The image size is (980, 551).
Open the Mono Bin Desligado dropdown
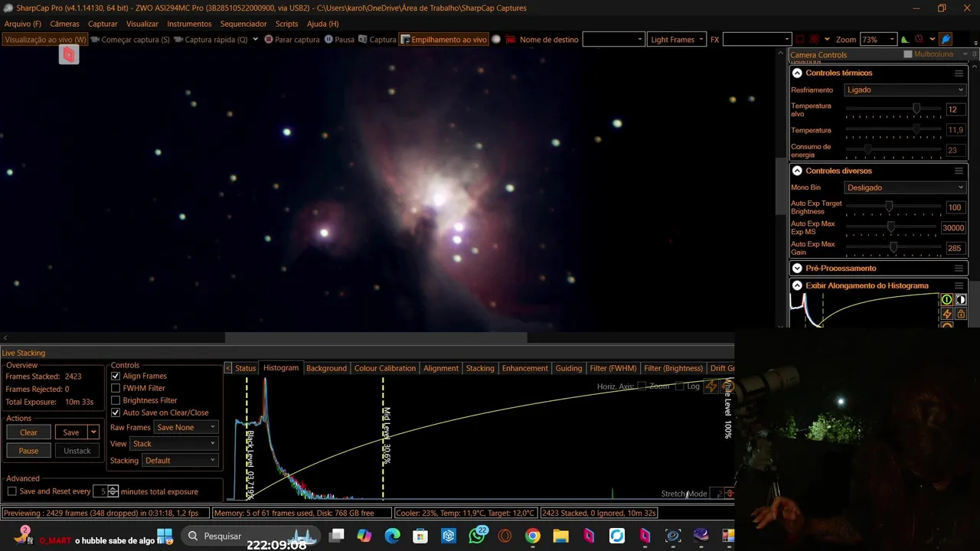click(905, 187)
